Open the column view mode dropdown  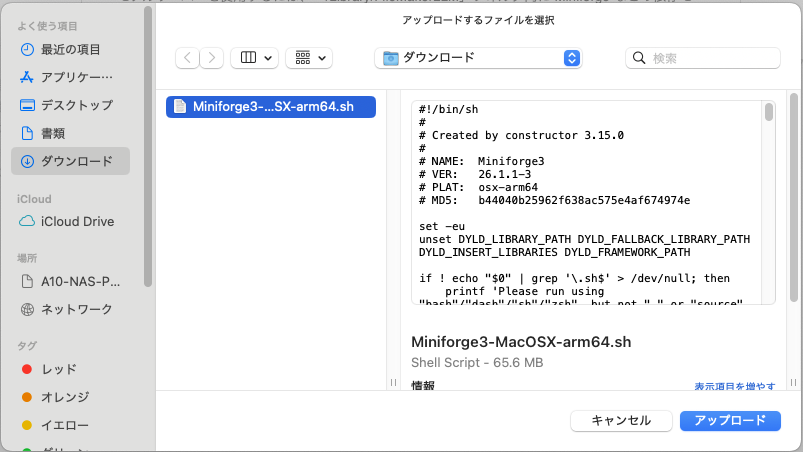[255, 58]
